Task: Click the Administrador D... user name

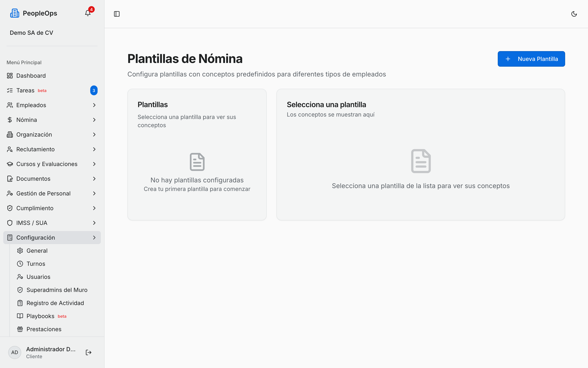Action: (51, 349)
